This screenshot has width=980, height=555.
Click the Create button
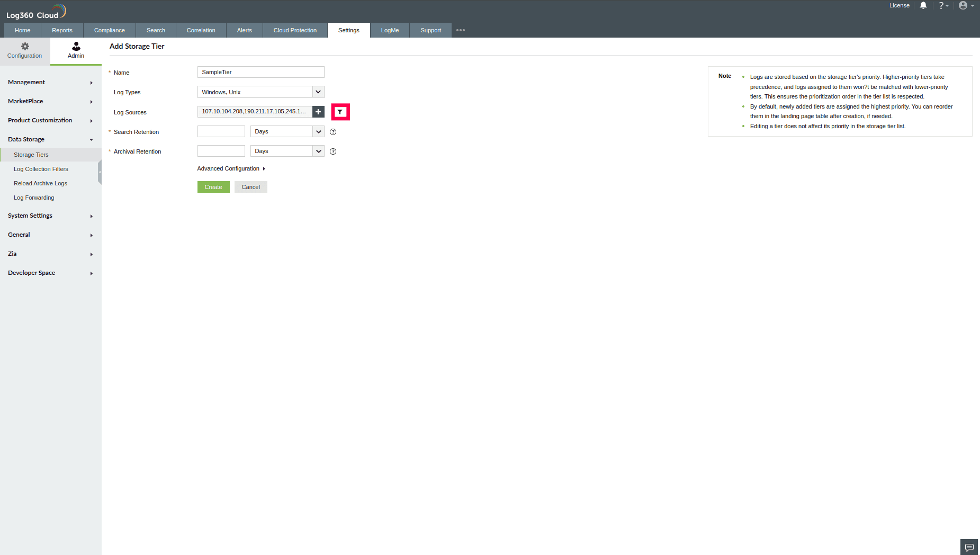pos(213,187)
